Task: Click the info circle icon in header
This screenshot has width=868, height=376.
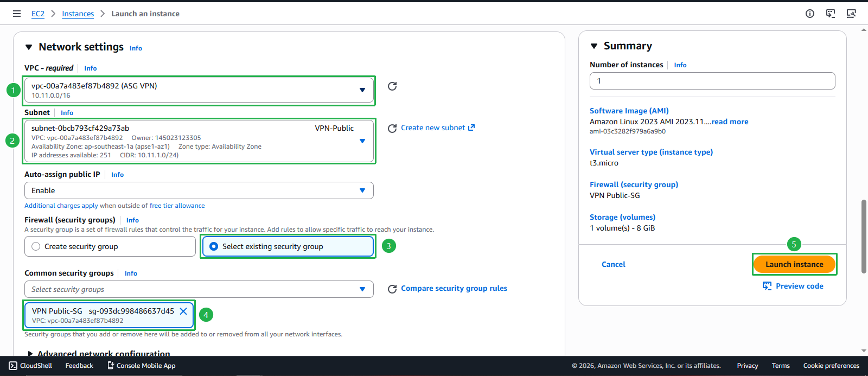Action: click(810, 14)
